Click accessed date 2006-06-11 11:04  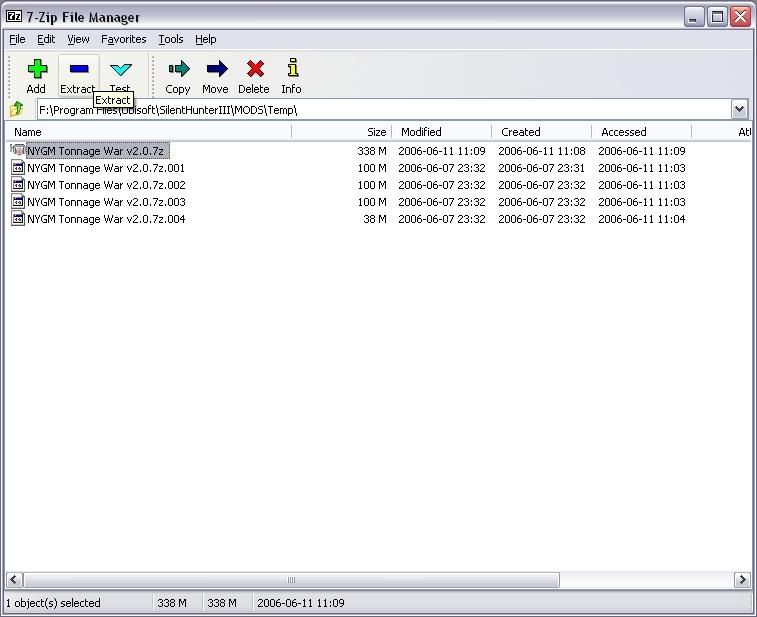642,219
